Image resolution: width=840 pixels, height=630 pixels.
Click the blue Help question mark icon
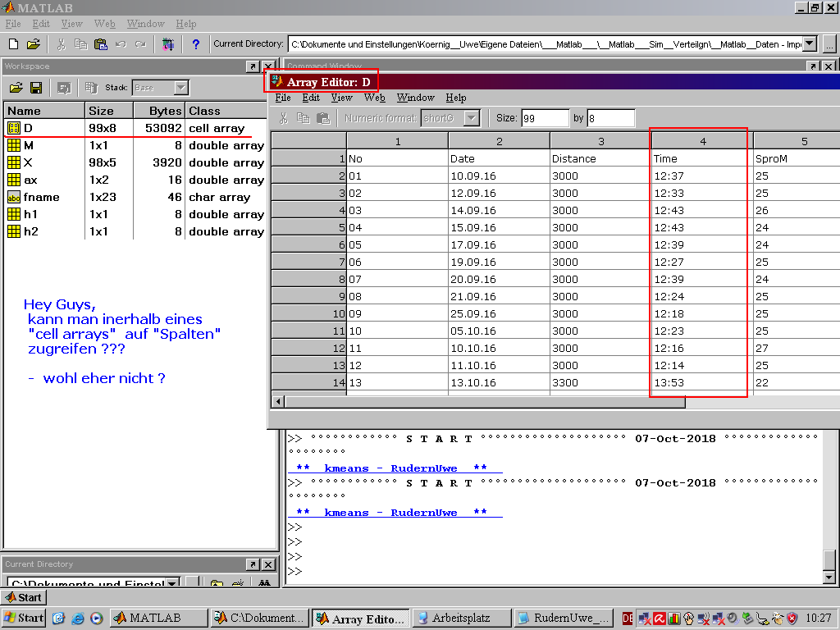coord(195,44)
